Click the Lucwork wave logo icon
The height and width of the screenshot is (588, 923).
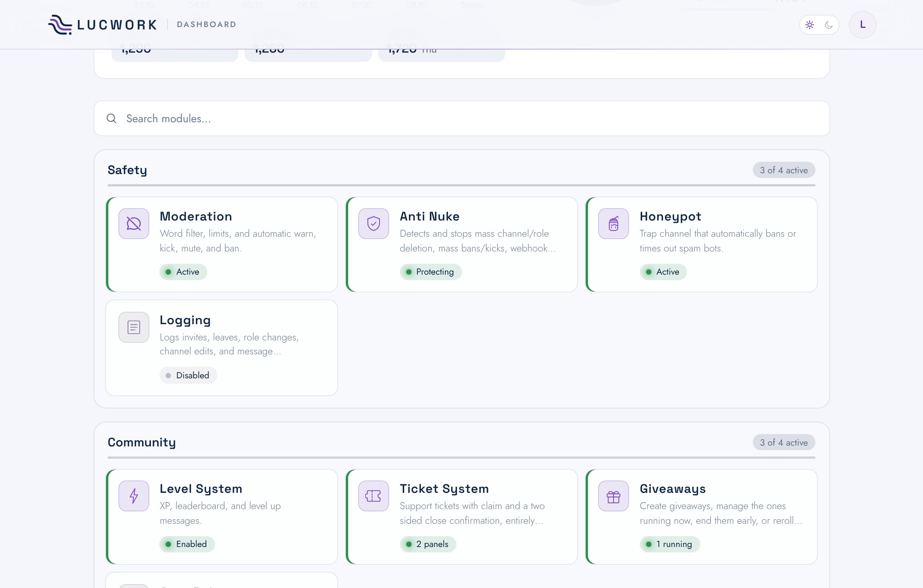click(x=60, y=25)
